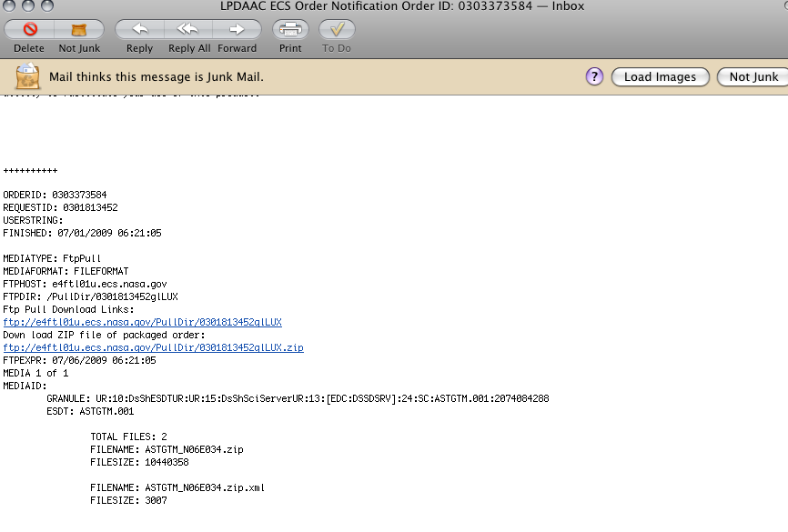Zoom the message window

[x=47, y=5]
